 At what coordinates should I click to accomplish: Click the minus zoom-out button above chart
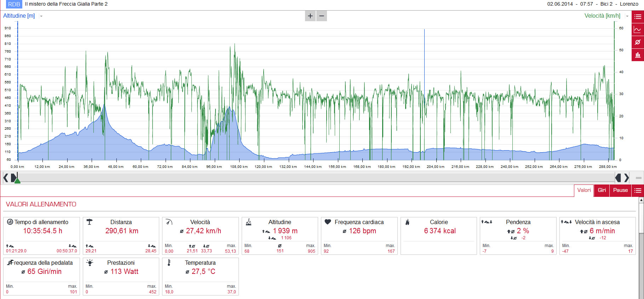click(322, 16)
